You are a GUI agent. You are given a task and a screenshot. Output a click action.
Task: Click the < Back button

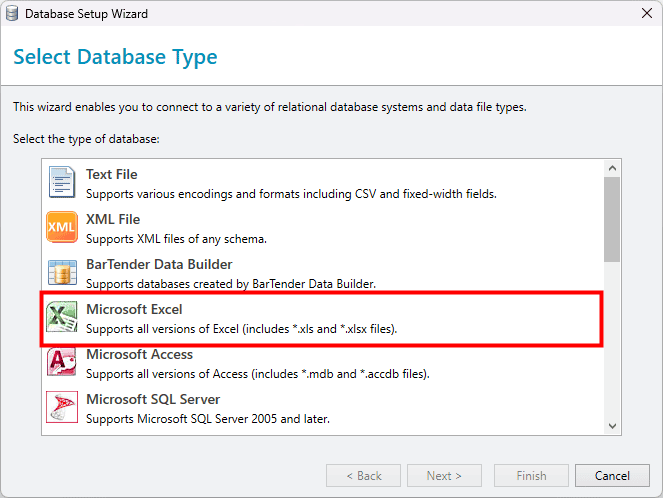[x=363, y=476]
